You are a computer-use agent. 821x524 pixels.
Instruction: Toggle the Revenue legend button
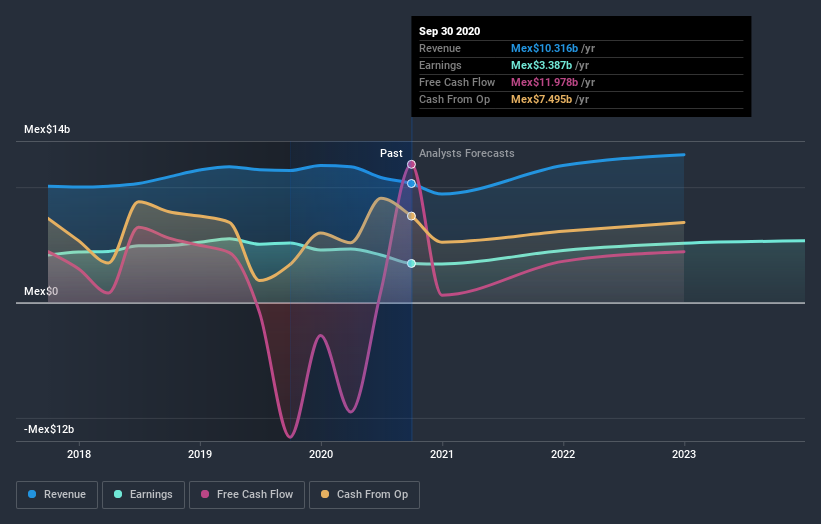click(x=57, y=495)
